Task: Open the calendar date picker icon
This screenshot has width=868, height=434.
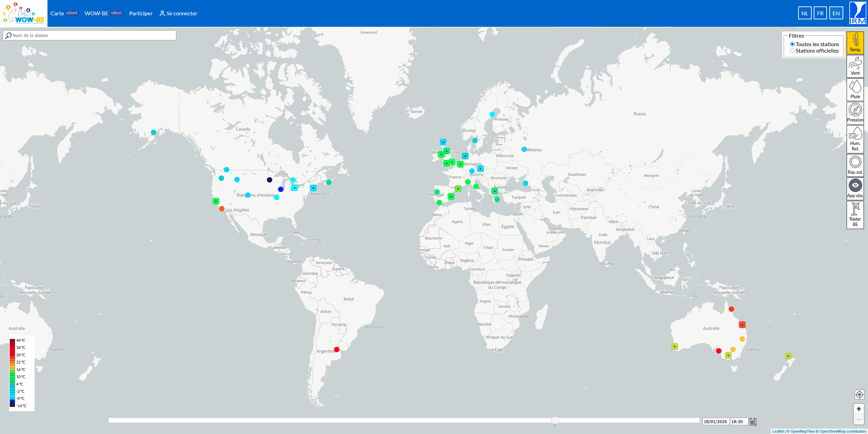Action: point(753,422)
